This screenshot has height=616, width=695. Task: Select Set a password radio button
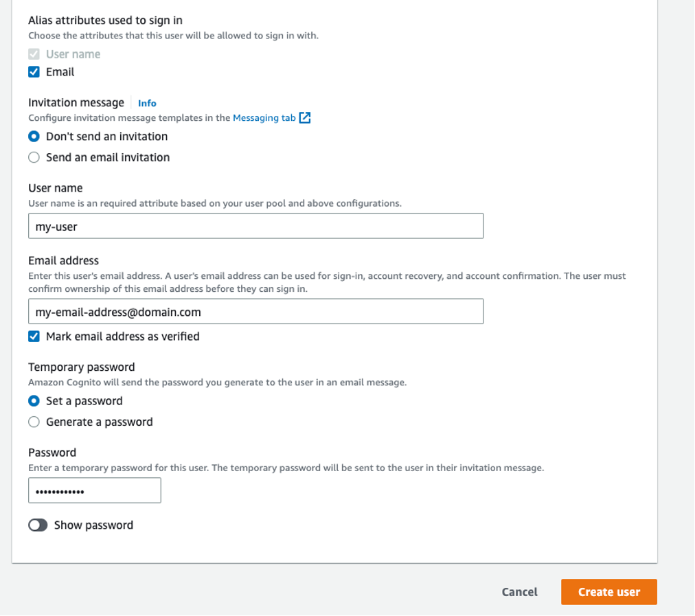coord(34,401)
